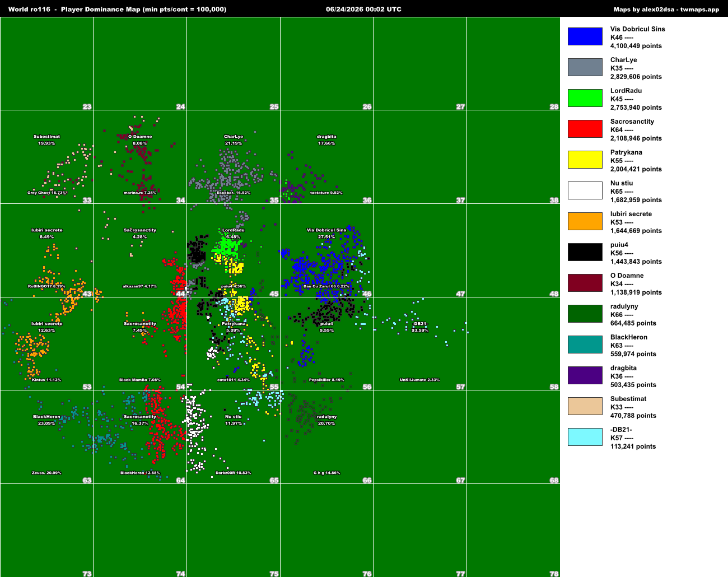This screenshot has height=577, width=728.
Task: Click the "Maps by alex02dsa - twmaps.app" credit
Action: click(x=666, y=10)
